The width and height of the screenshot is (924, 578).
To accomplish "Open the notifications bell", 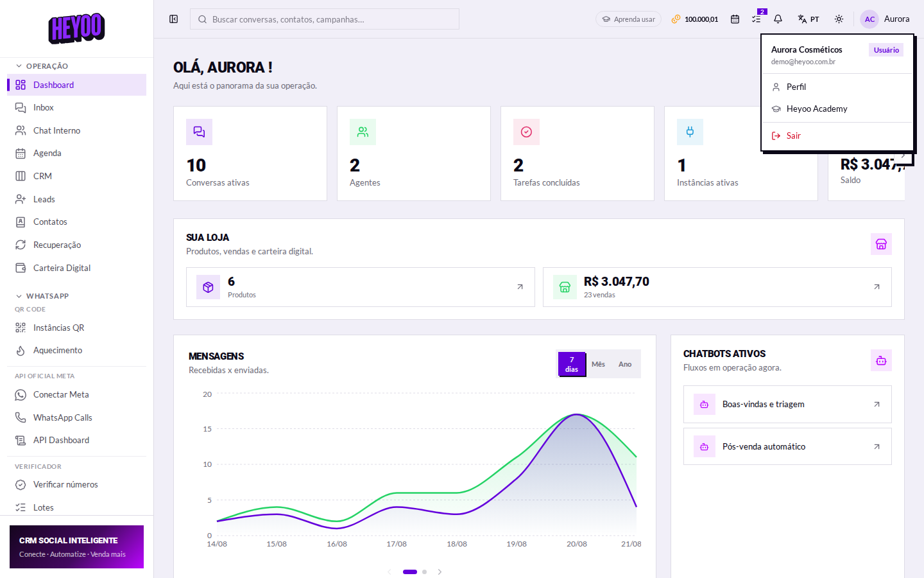I will click(x=778, y=19).
